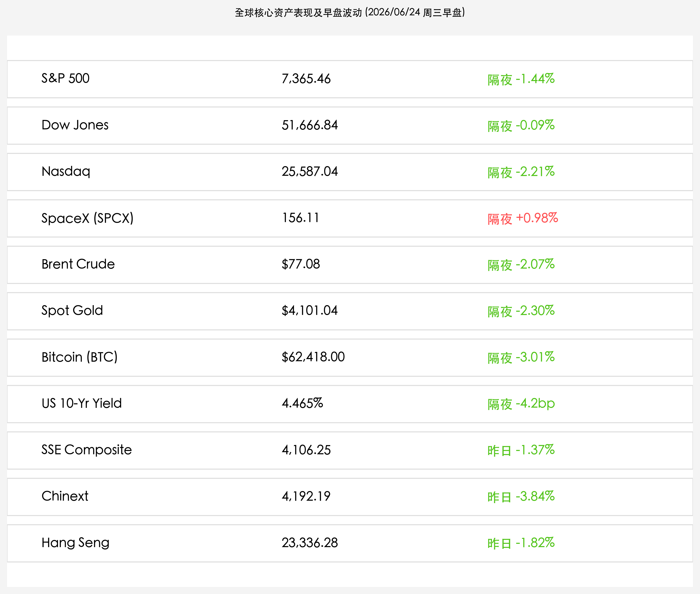Viewport: 700px width, 594px height.
Task: Click the US 10-Yr Yield label
Action: (x=82, y=403)
